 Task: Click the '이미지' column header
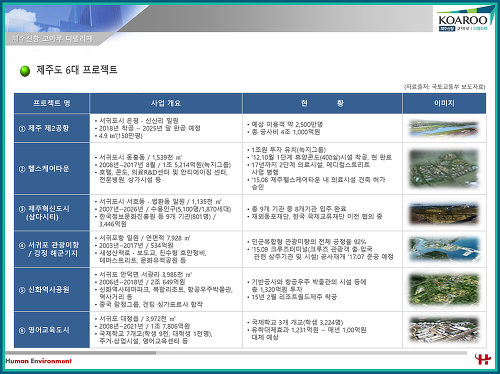click(444, 103)
